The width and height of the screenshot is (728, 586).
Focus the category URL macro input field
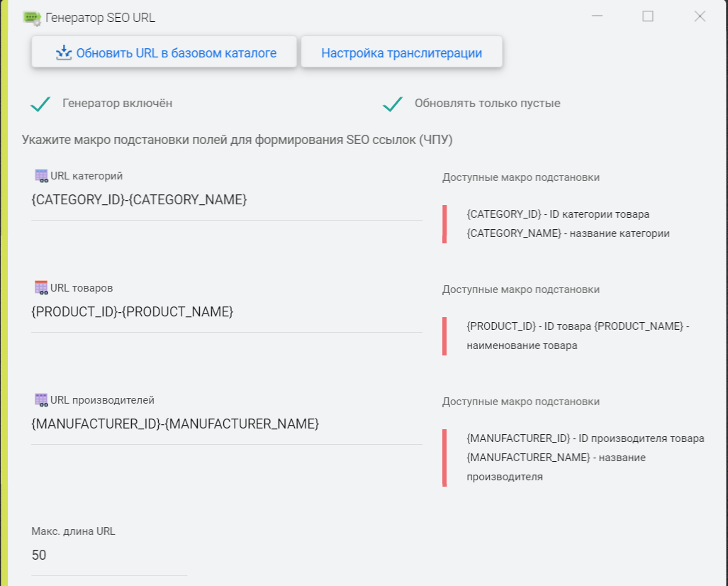click(x=226, y=201)
